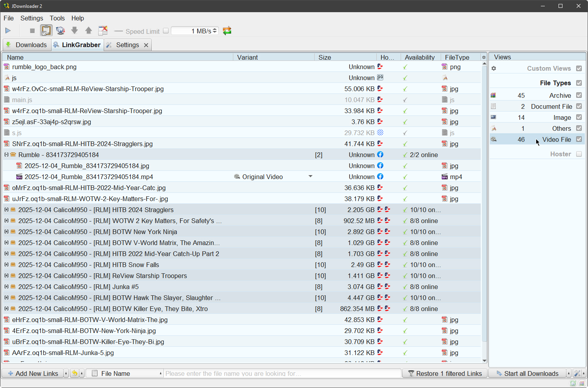Click the Start all Downloads button
Viewport: 588px width, 388px height.
pyautogui.click(x=527, y=373)
